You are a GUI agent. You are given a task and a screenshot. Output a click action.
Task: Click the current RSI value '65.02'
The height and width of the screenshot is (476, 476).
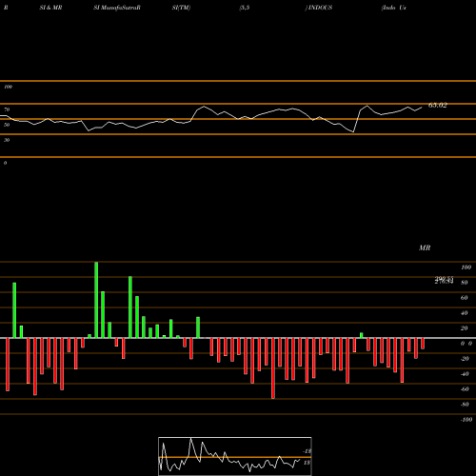pyautogui.click(x=438, y=106)
